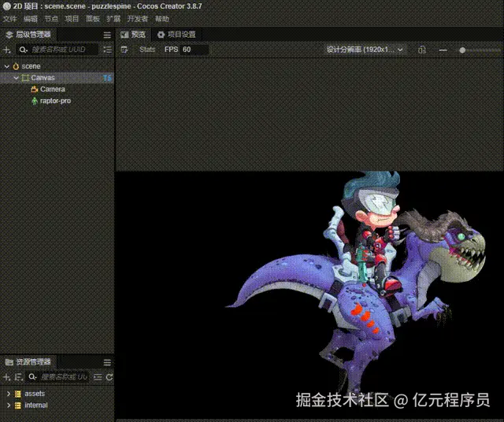Refresh the assets panel
This screenshot has width=504, height=422.
(x=109, y=377)
